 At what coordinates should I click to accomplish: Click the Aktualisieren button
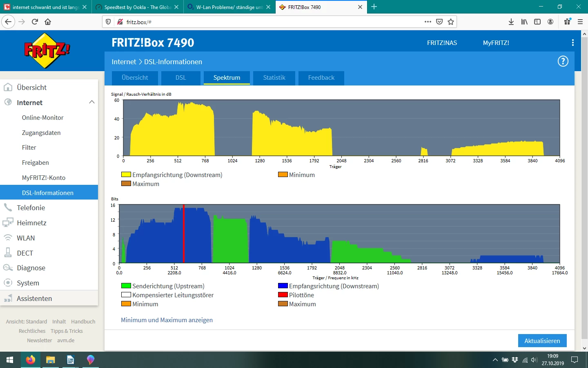(542, 341)
